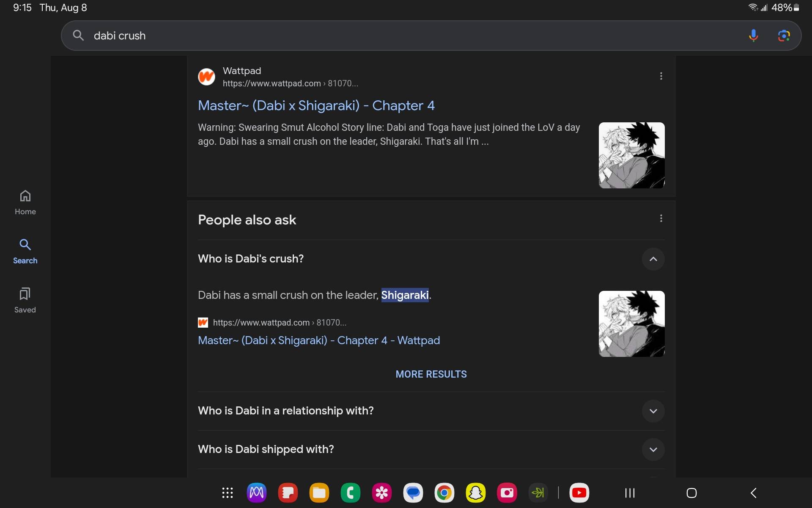The width and height of the screenshot is (812, 508).
Task: Tap the search magnifier in search bar
Action: (78, 36)
